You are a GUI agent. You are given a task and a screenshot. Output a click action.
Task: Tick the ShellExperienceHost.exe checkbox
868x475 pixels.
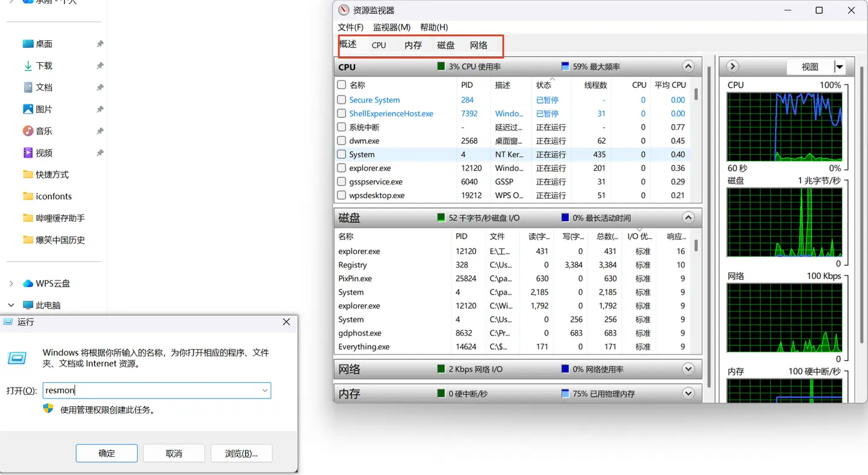point(341,113)
